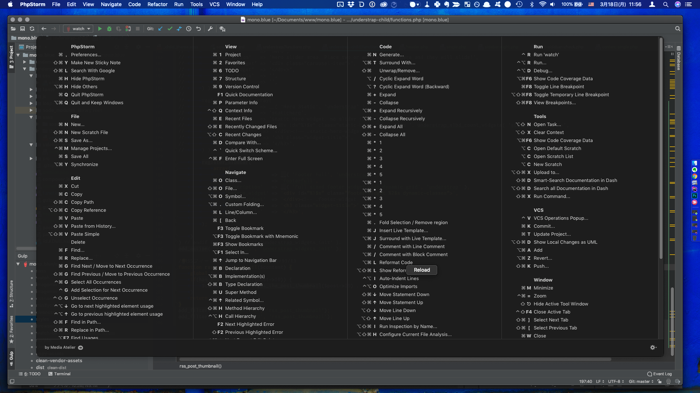Click 'Optimize Imports' entry
Screen dimensions: 700x393
tap(398, 286)
